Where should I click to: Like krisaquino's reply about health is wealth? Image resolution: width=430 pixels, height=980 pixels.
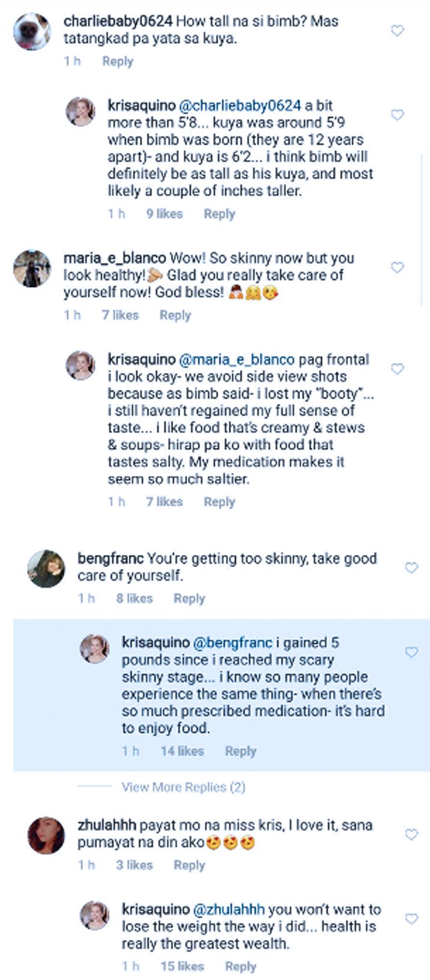(412, 919)
